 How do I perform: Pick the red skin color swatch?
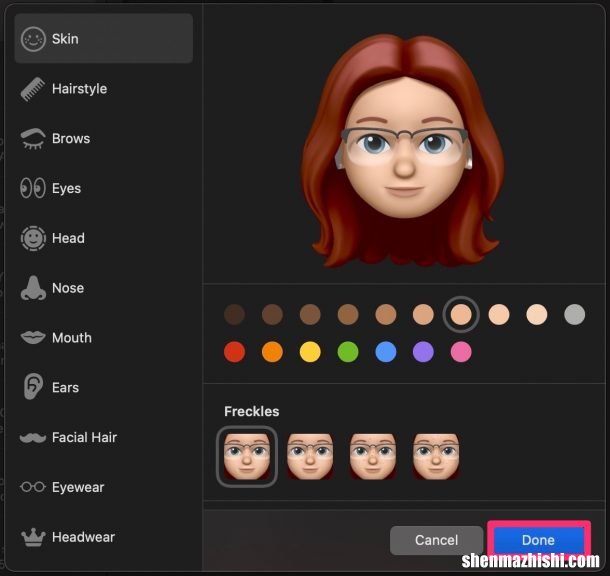[x=235, y=352]
